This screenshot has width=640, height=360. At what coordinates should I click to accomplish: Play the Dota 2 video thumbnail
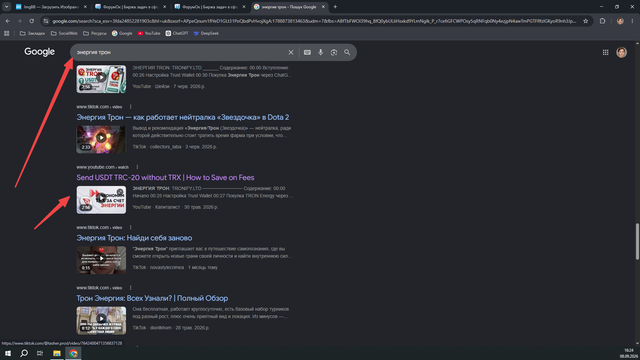101,139
